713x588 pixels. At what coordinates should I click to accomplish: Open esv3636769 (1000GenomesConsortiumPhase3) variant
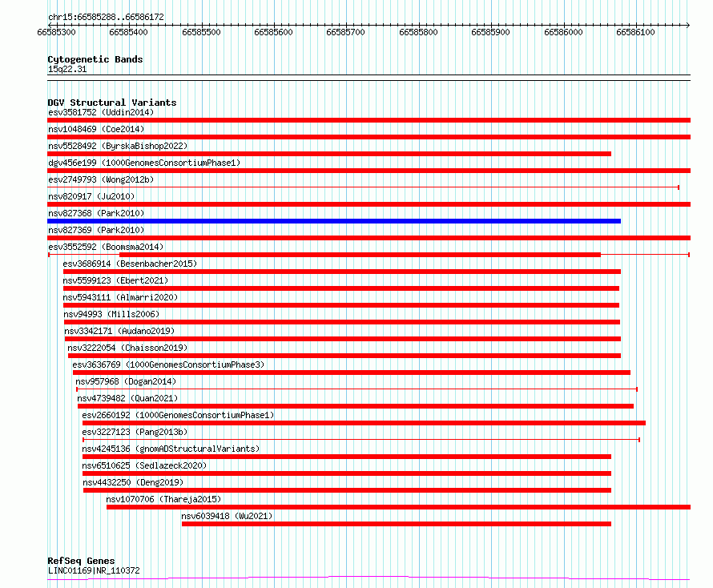tap(168, 364)
